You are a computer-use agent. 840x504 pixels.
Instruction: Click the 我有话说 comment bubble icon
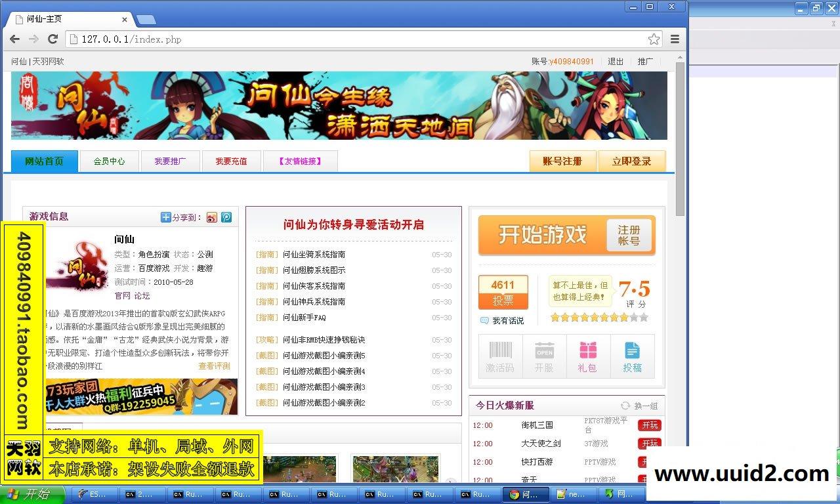485,320
